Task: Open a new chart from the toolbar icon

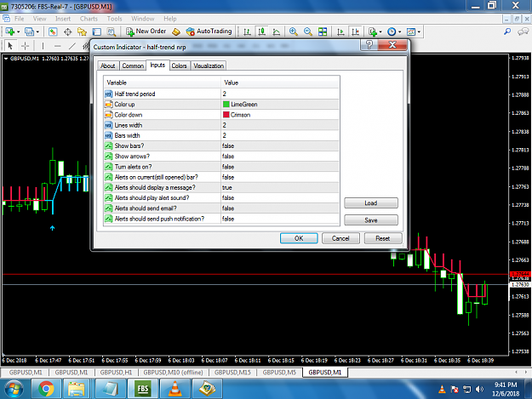Action: click(x=9, y=31)
